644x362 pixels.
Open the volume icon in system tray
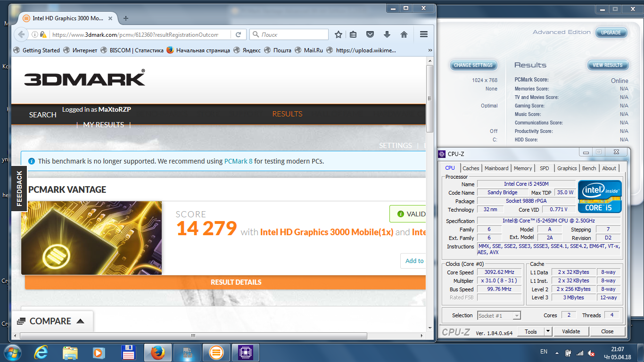coord(591,353)
